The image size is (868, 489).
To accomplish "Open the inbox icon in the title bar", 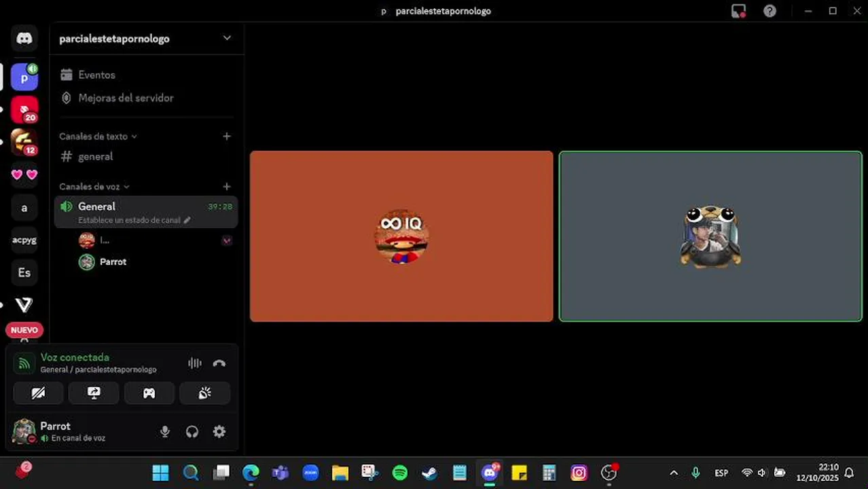I will click(x=738, y=11).
